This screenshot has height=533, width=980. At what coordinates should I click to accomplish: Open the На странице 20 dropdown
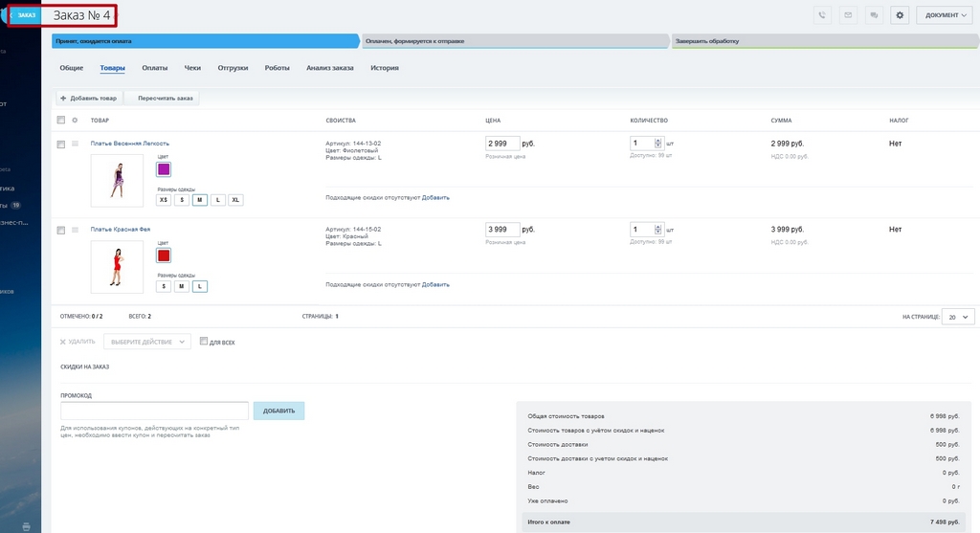[x=958, y=317]
